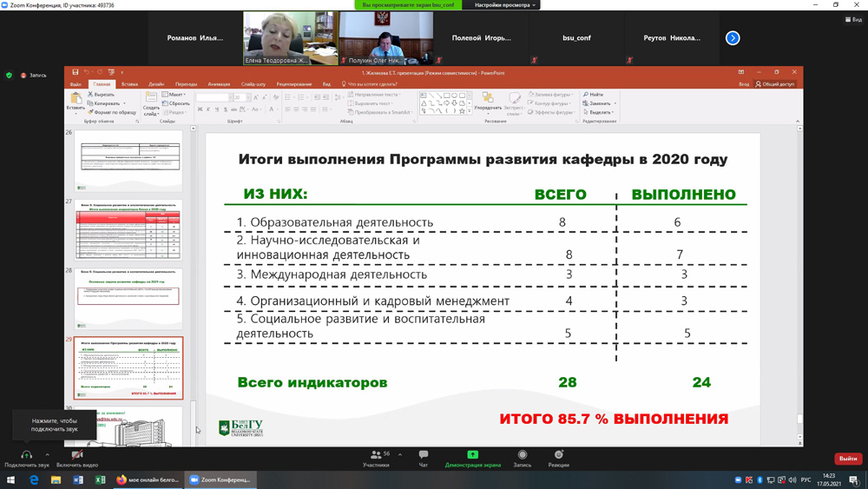Open Контур фигуры outline dropdown
The width and height of the screenshot is (868, 489).
pyautogui.click(x=549, y=103)
